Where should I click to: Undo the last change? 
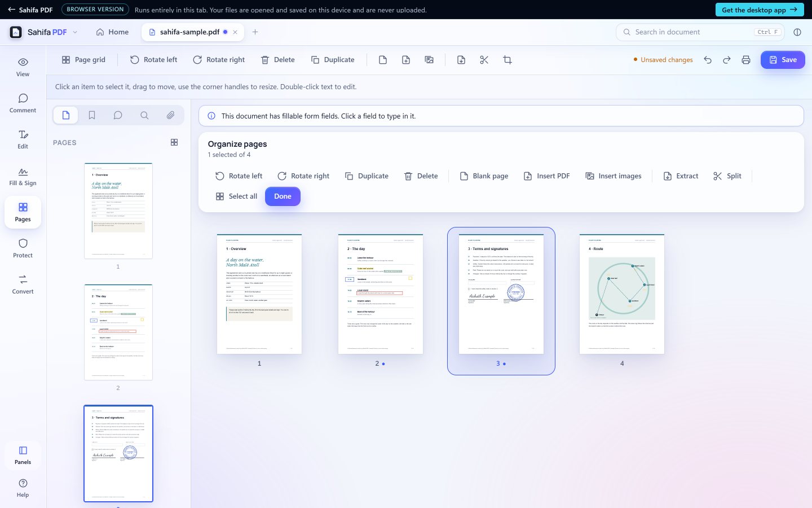click(708, 60)
